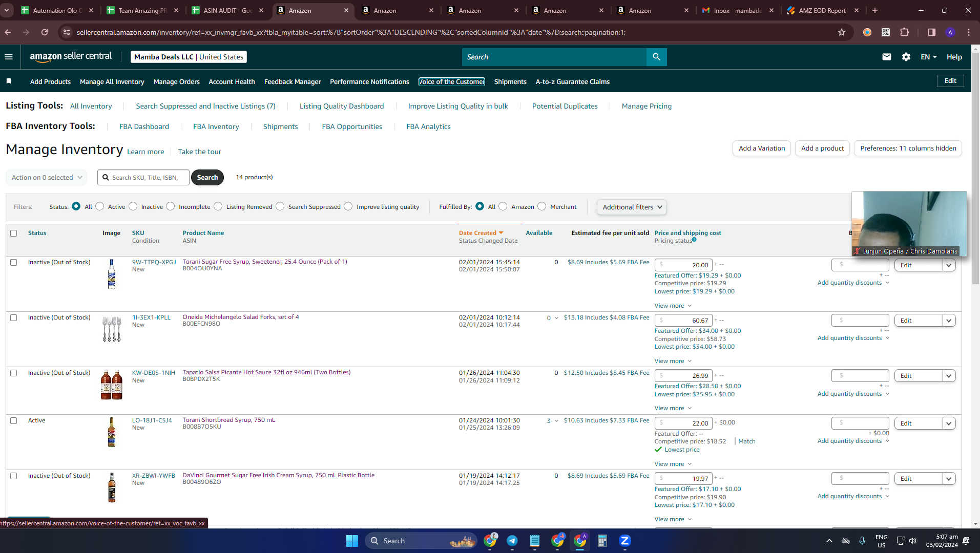The image size is (980, 553).
Task: Select the checkbox for Tapatio Salsa Picante
Action: click(14, 373)
